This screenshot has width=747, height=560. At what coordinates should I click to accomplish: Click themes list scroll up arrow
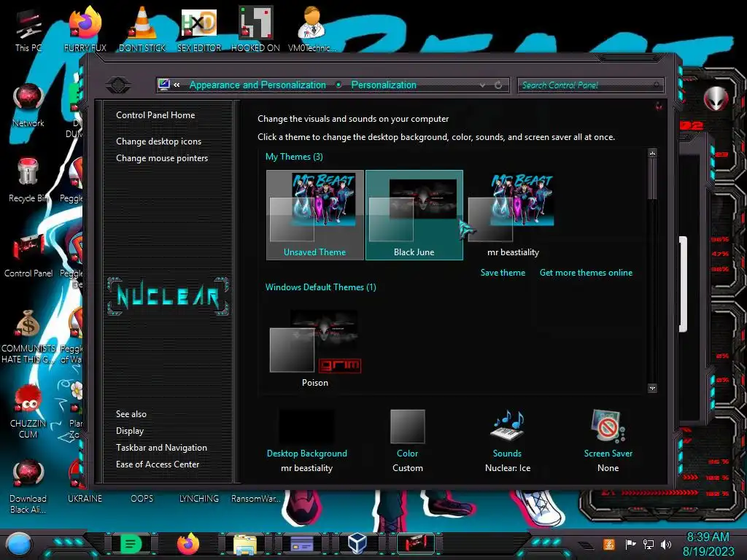pyautogui.click(x=653, y=153)
